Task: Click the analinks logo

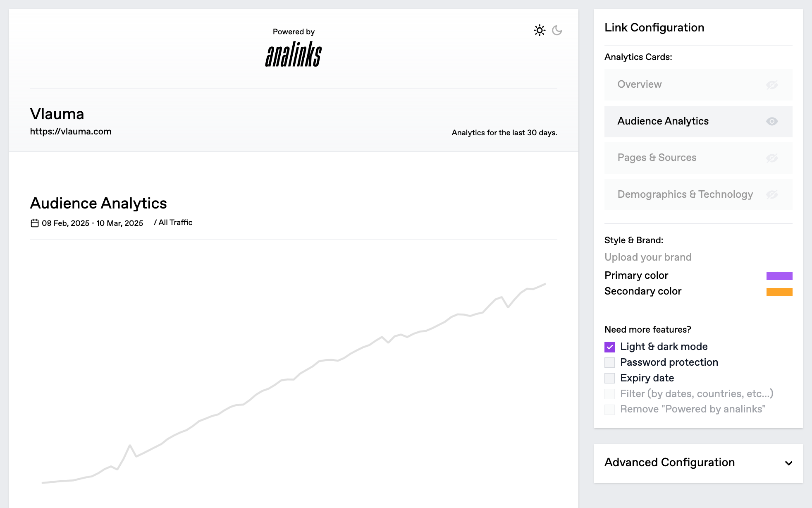Action: click(294, 54)
